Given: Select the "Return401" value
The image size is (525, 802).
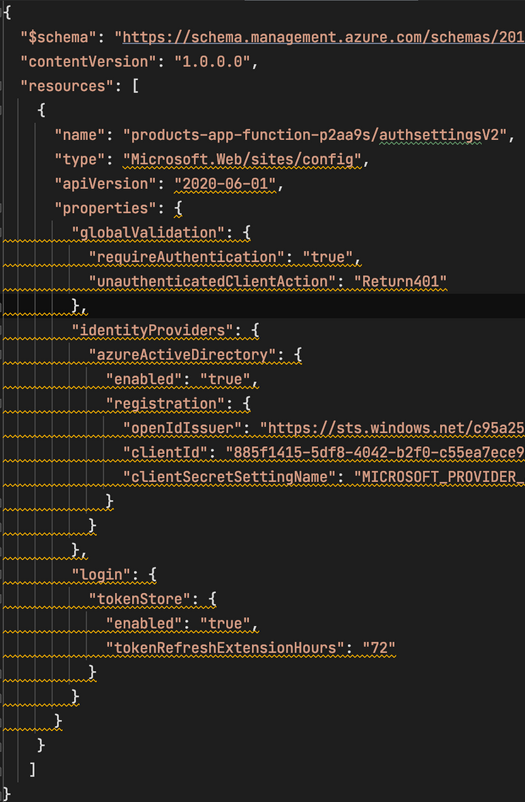Looking at the screenshot, I should click(x=400, y=281).
